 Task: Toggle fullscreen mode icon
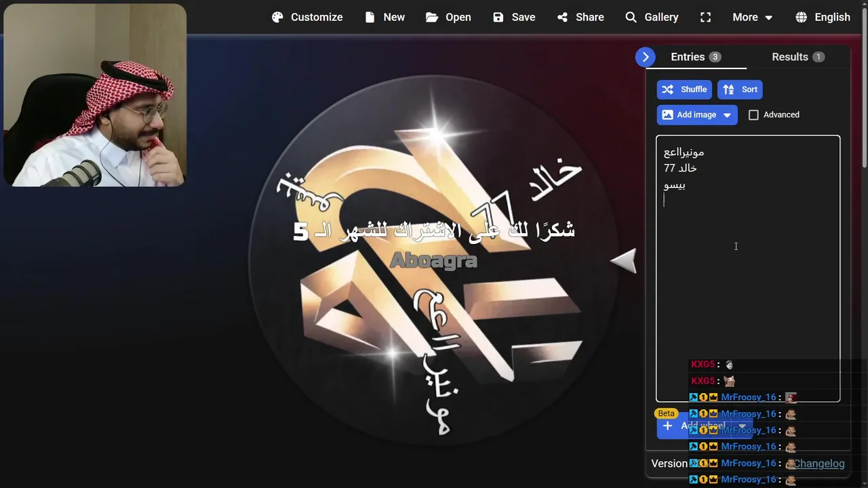(x=706, y=17)
